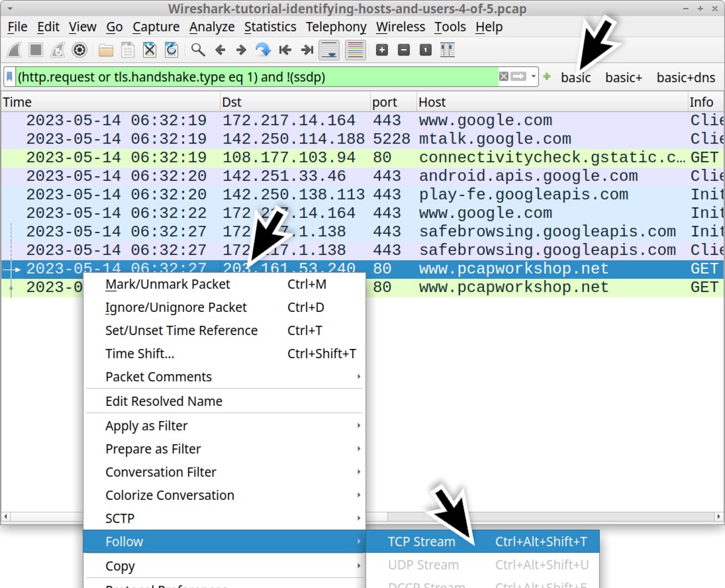Expand the Follow submenu

pyautogui.click(x=224, y=541)
